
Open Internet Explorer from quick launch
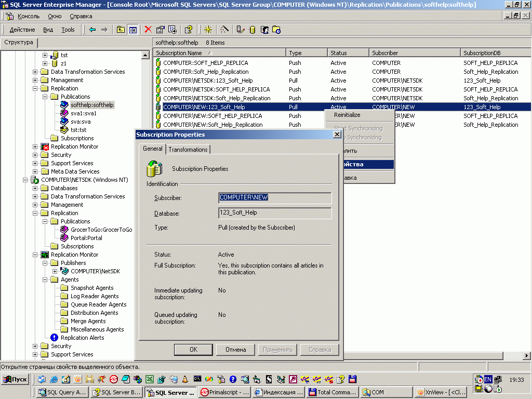(54, 379)
